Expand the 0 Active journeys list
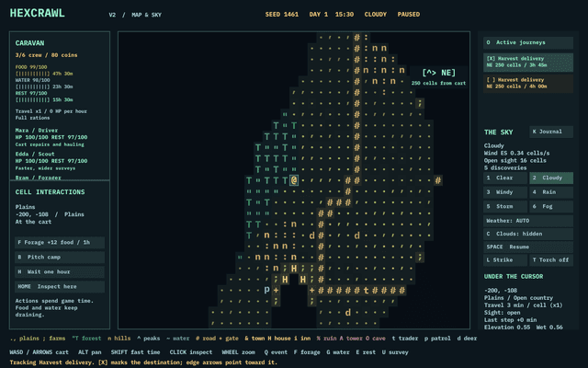Image resolution: width=588 pixels, height=368 pixels. coord(528,43)
